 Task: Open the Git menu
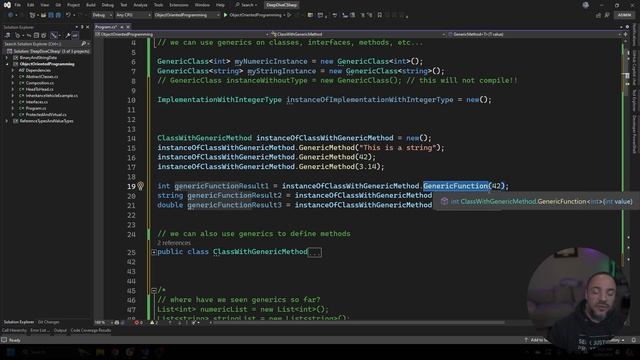click(58, 5)
